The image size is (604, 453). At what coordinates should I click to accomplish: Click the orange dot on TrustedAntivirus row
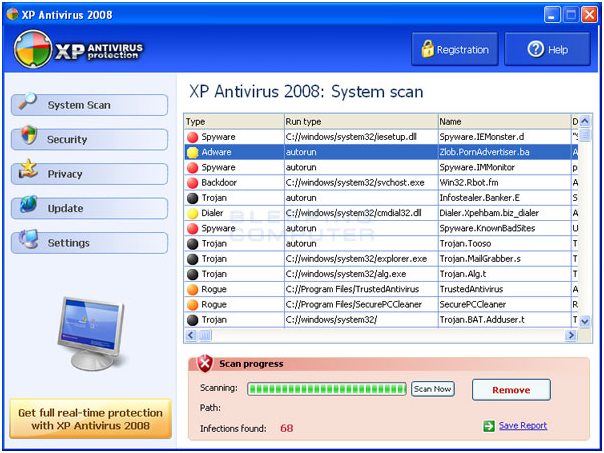[192, 290]
